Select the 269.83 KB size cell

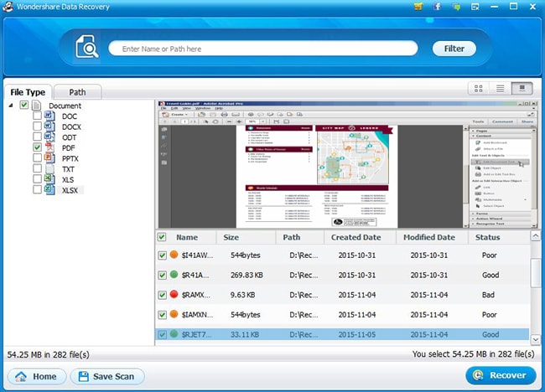(247, 276)
